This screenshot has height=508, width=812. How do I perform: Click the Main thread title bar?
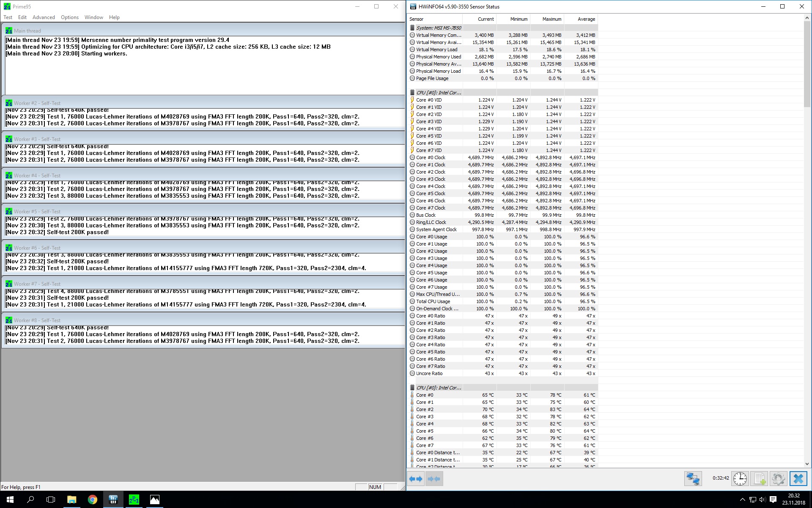tap(203, 30)
